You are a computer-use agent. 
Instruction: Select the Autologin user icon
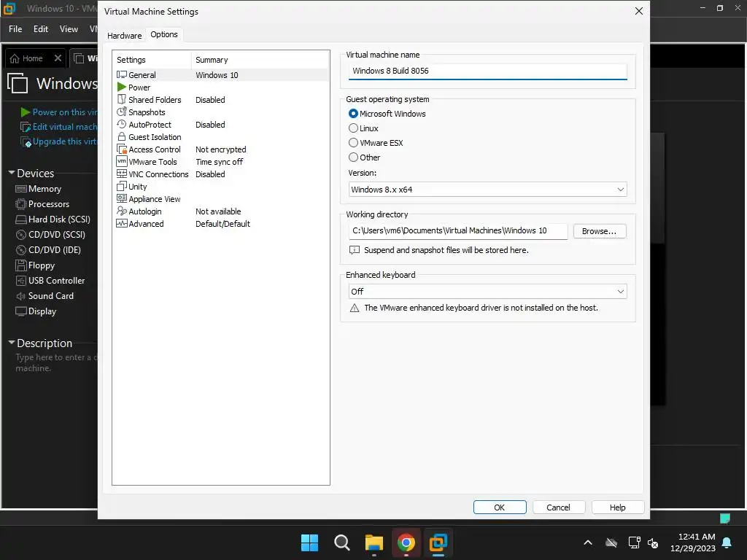coord(122,211)
